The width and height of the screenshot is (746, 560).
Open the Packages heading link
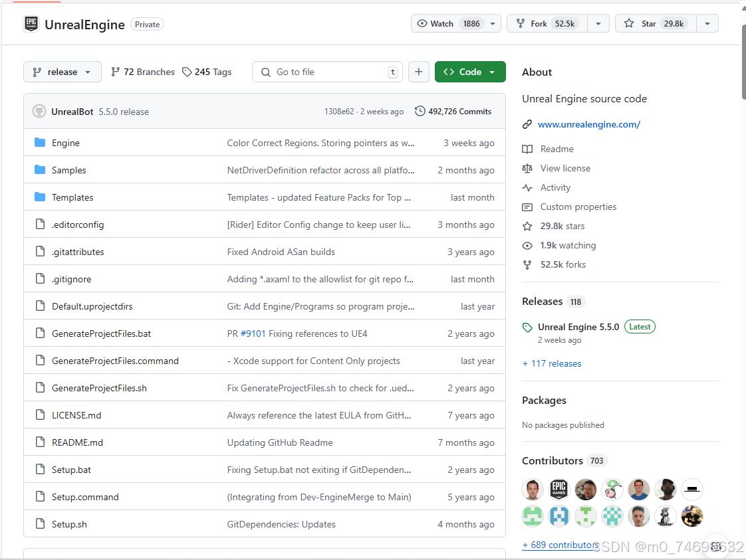(x=545, y=401)
